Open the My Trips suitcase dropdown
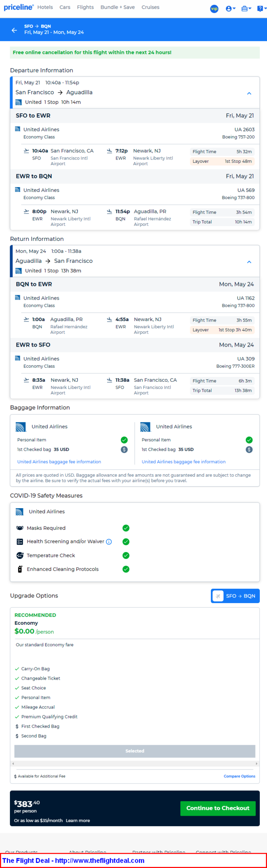The height and width of the screenshot is (868, 267). tap(246, 9)
